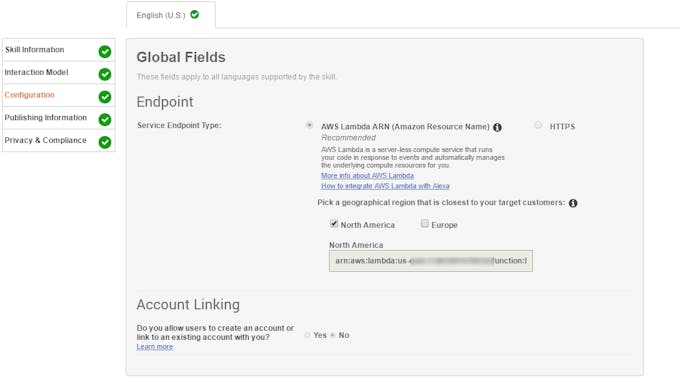Select the HTTPS endpoint type radio

click(x=538, y=125)
